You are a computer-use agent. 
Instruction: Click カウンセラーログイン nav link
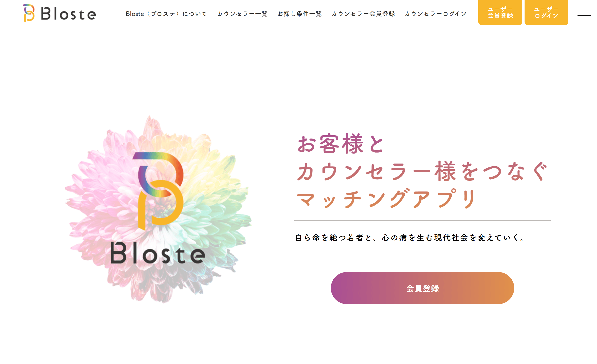(436, 14)
